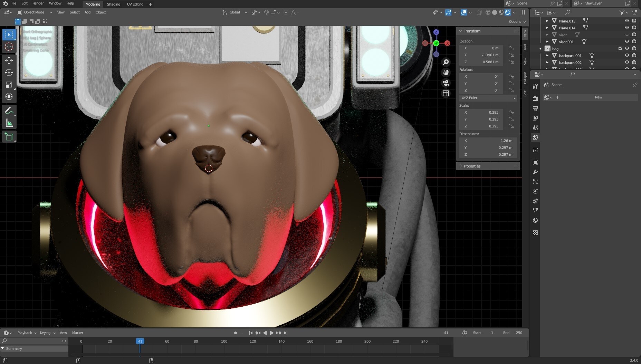Image resolution: width=641 pixels, height=364 pixels.
Task: Open the Texture properties tab
Action: (535, 233)
